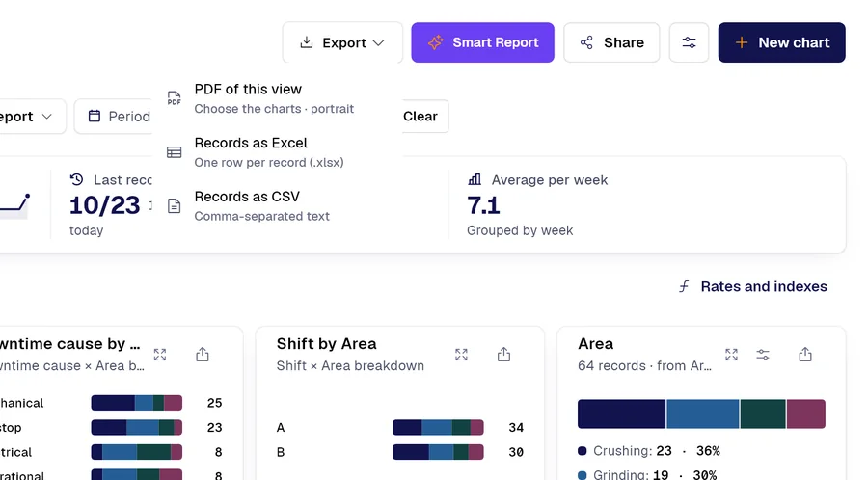Viewport: 868px width, 480px height.
Task: Open the report dropdown chevron
Action: click(47, 116)
